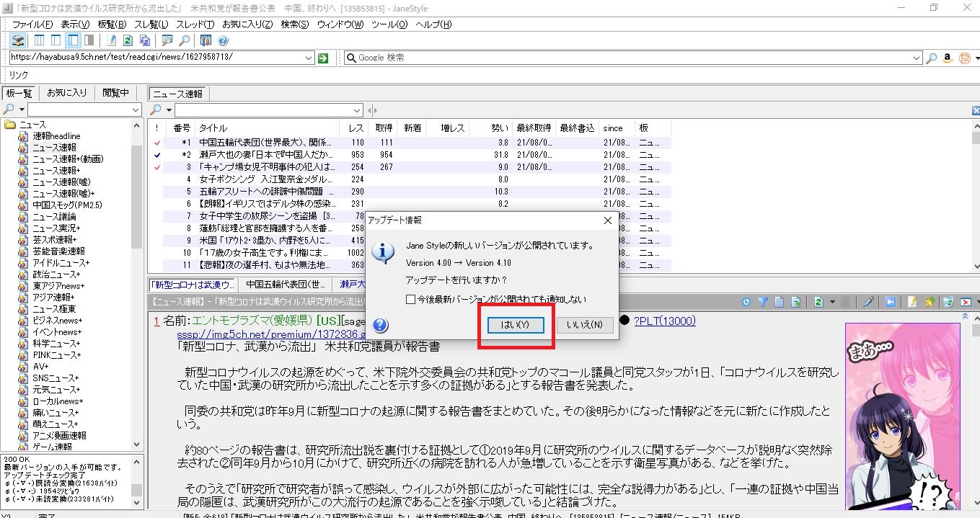Open the Google search box dropdown
980x518 pixels.
(917, 58)
